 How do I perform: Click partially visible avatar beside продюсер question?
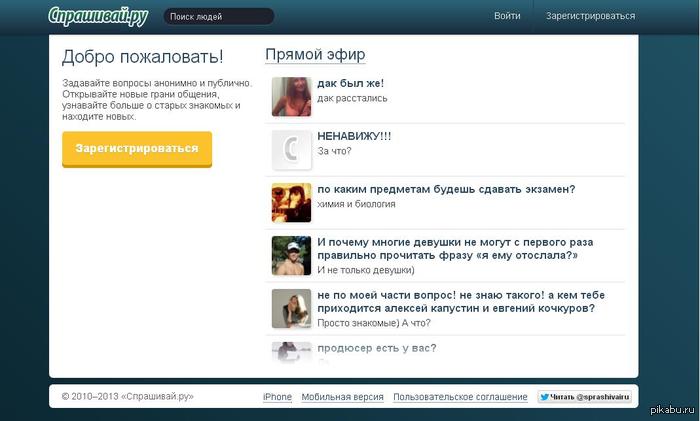tap(291, 351)
